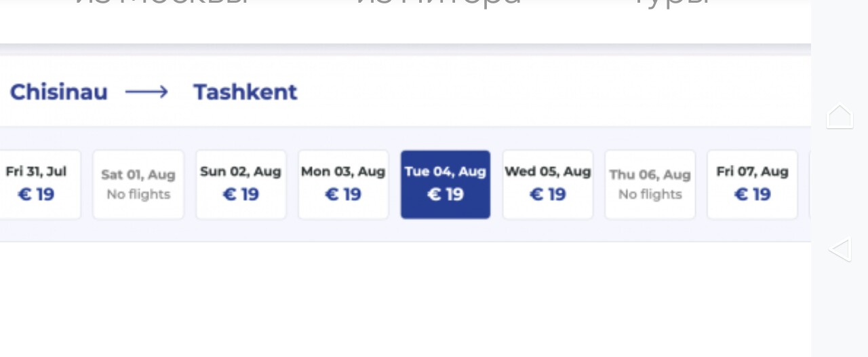
Task: Click the € 19 price under Fri 07, Aug
Action: click(x=752, y=195)
